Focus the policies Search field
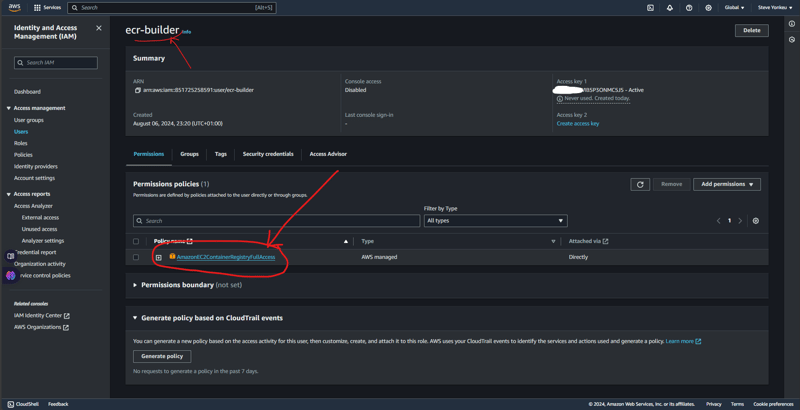Screen dimensions: 800x410 click(x=277, y=221)
